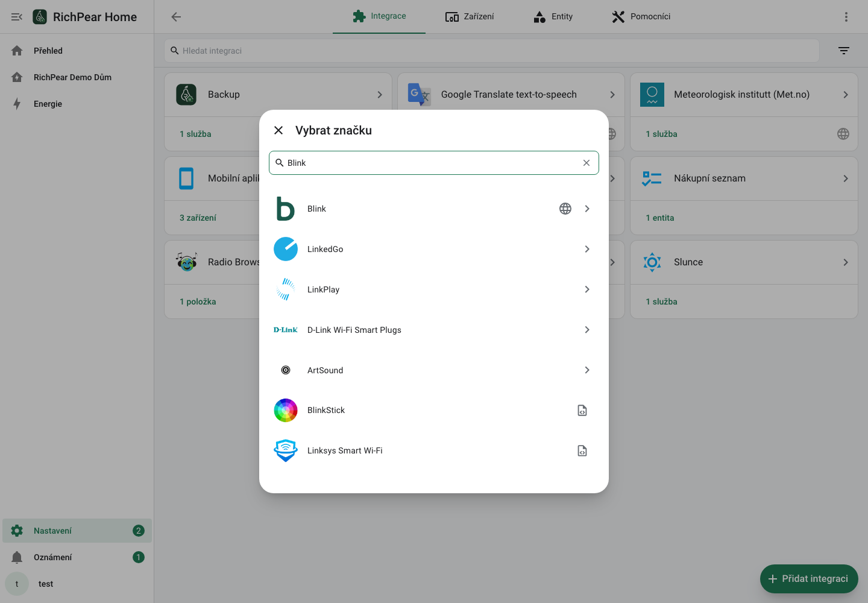
Task: Open the Google Translate card chevron
Action: pos(612,95)
